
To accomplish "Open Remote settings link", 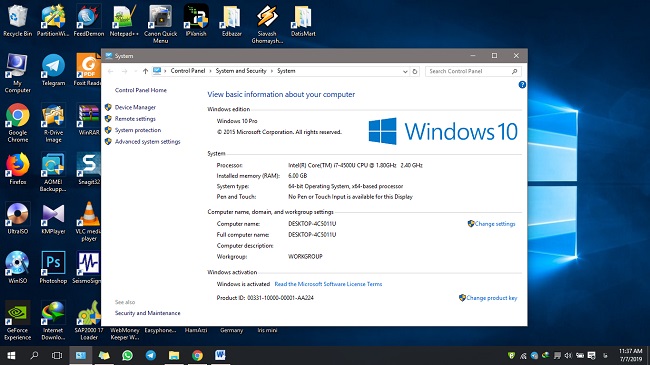I will (x=135, y=119).
